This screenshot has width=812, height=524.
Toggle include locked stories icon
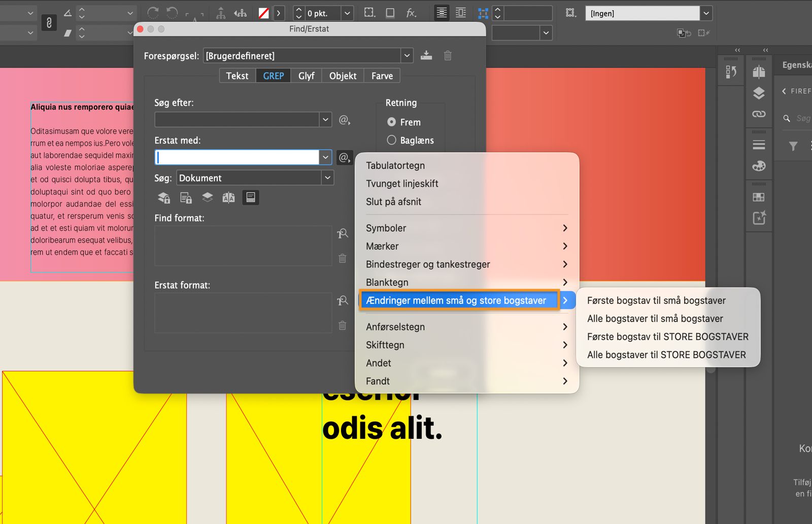186,198
